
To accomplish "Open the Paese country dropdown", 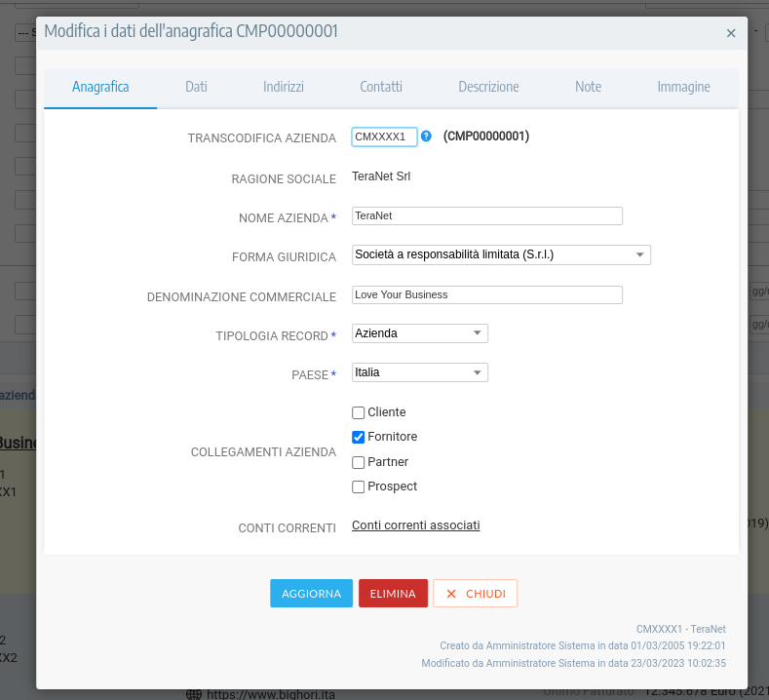I will point(419,372).
